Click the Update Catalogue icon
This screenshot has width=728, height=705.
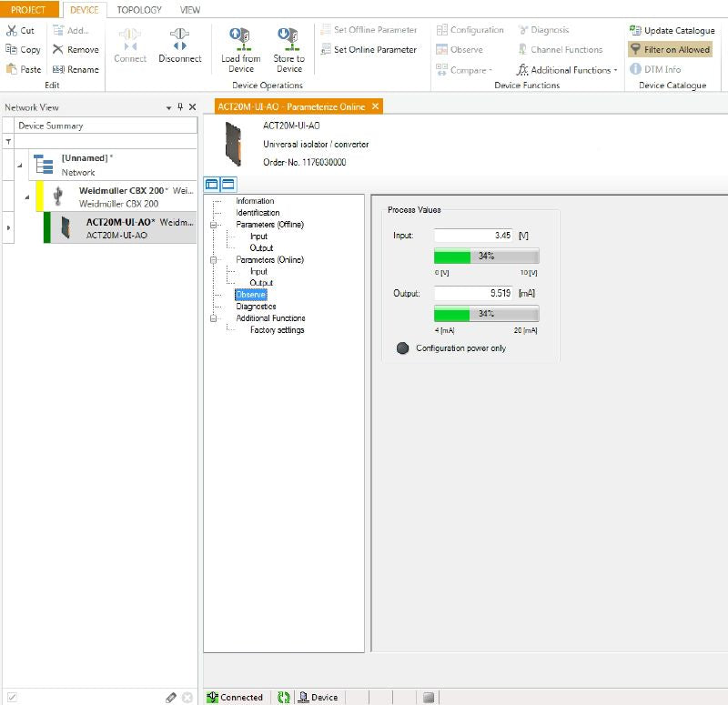click(636, 30)
